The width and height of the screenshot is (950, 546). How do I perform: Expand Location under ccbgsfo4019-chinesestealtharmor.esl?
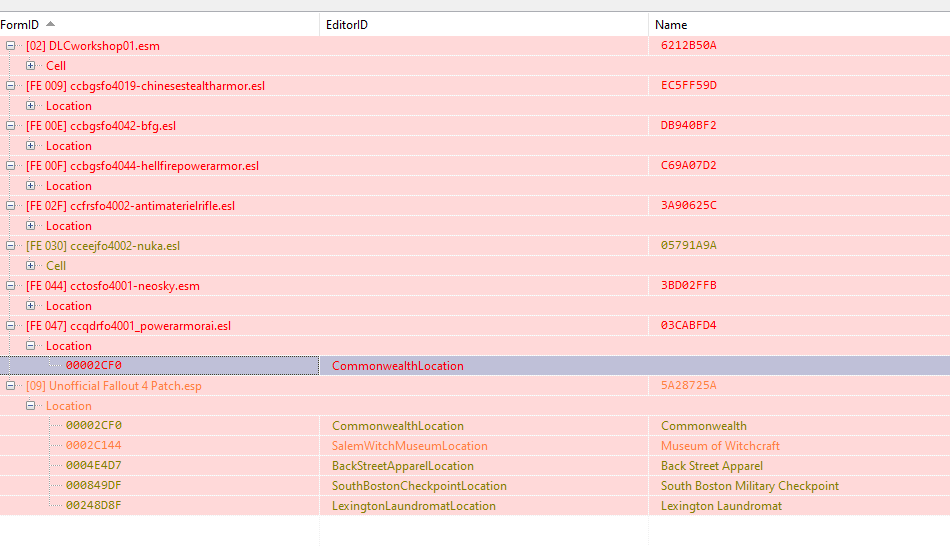[30, 105]
